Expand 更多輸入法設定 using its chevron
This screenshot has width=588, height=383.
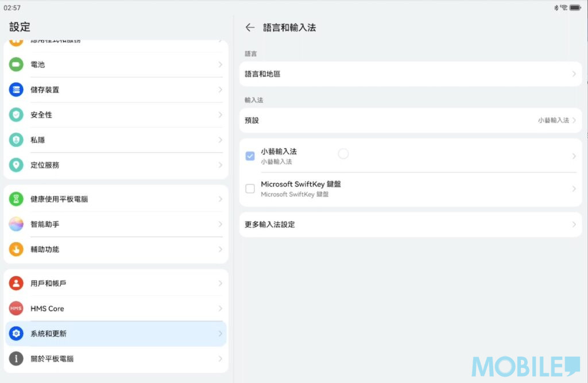(x=574, y=225)
